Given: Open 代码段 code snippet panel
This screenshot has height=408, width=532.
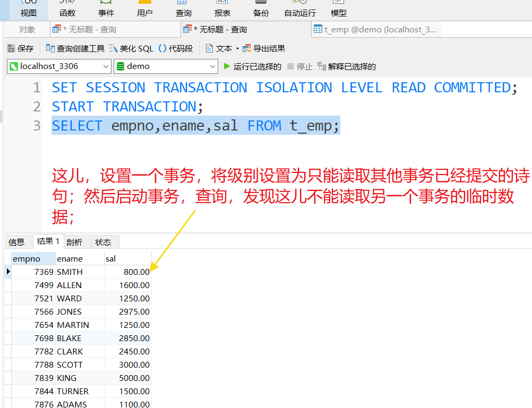Looking at the screenshot, I should pos(176,48).
